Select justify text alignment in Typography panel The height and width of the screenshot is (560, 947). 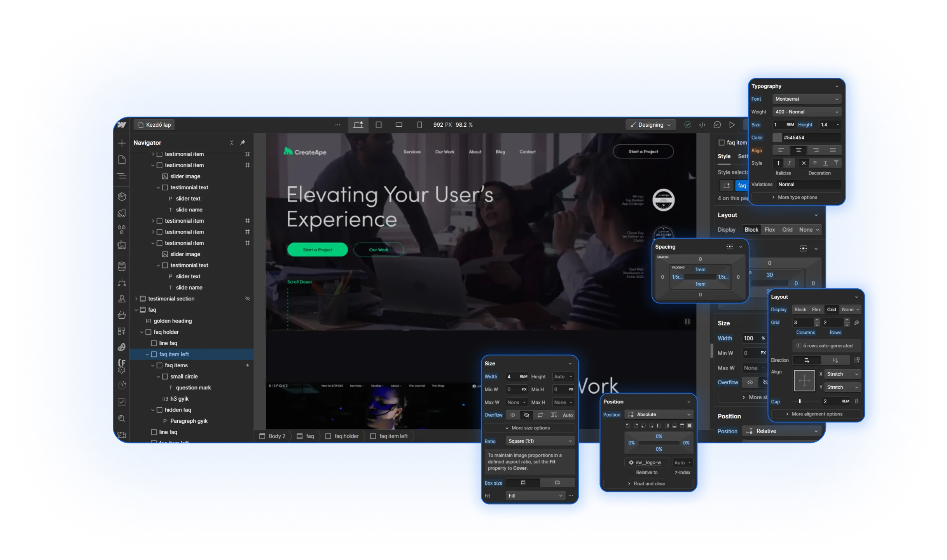833,150
